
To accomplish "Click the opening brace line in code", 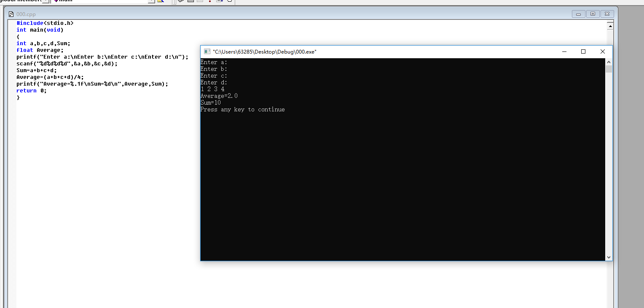I will click(18, 37).
